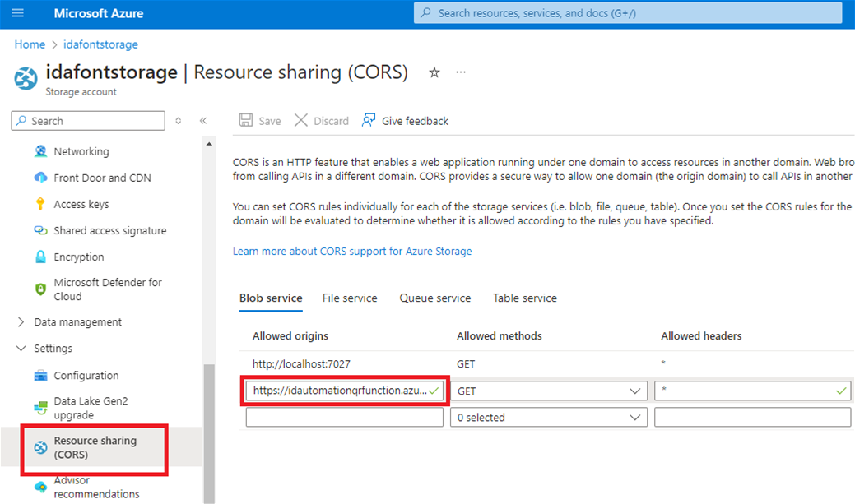Click the Data Lake Gen2 upgrade icon

tap(41, 408)
